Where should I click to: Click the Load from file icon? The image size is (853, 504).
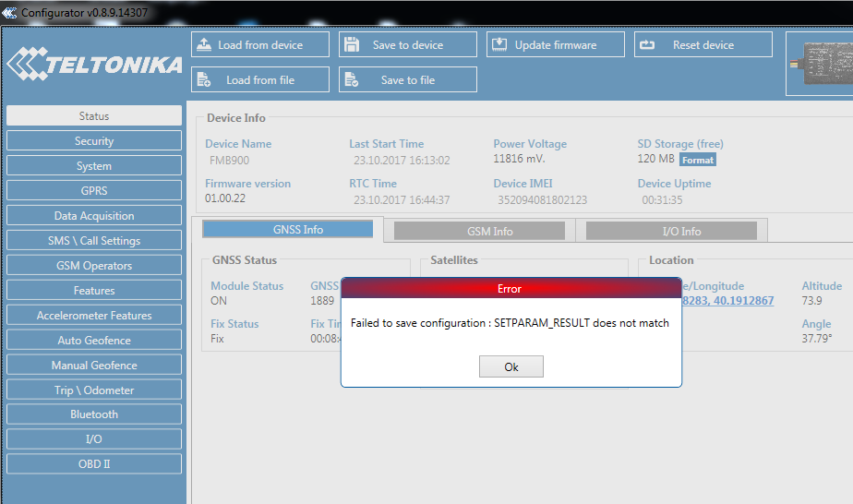pyautogui.click(x=204, y=79)
